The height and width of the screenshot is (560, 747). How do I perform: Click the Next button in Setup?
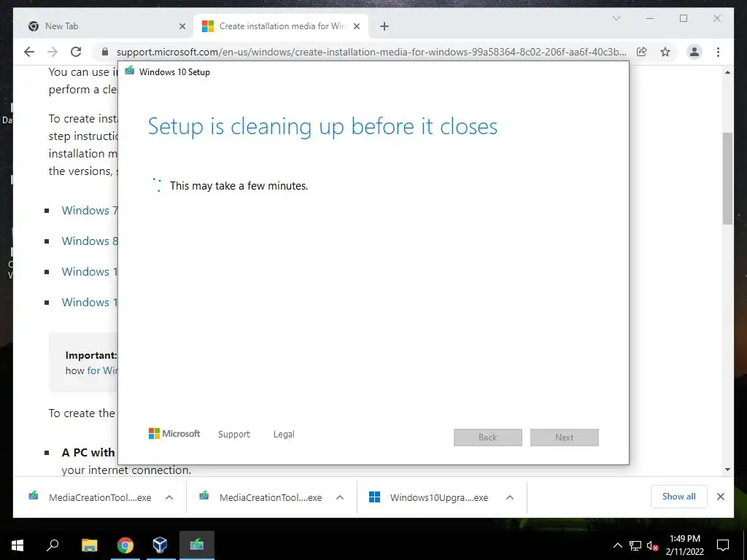tap(565, 437)
